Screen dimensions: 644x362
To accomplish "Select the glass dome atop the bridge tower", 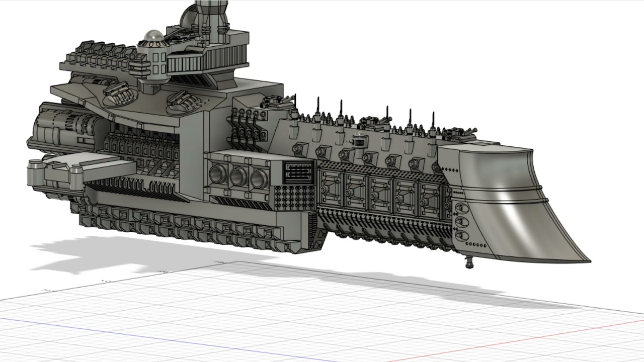I will coord(153,36).
